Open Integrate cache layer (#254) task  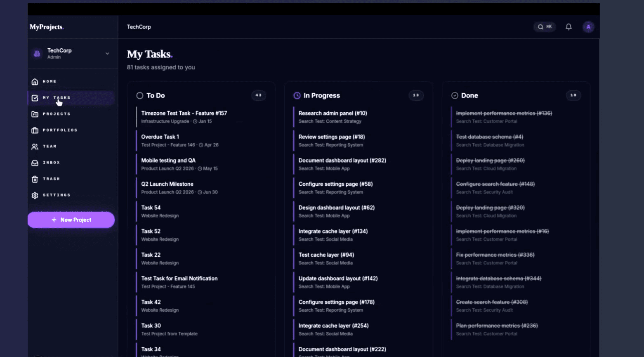359,329
